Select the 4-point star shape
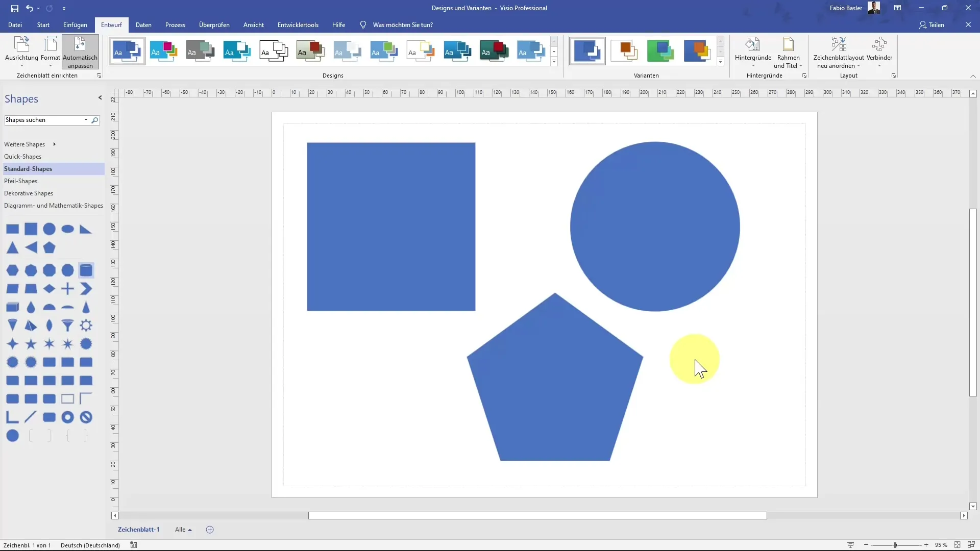 coord(12,344)
